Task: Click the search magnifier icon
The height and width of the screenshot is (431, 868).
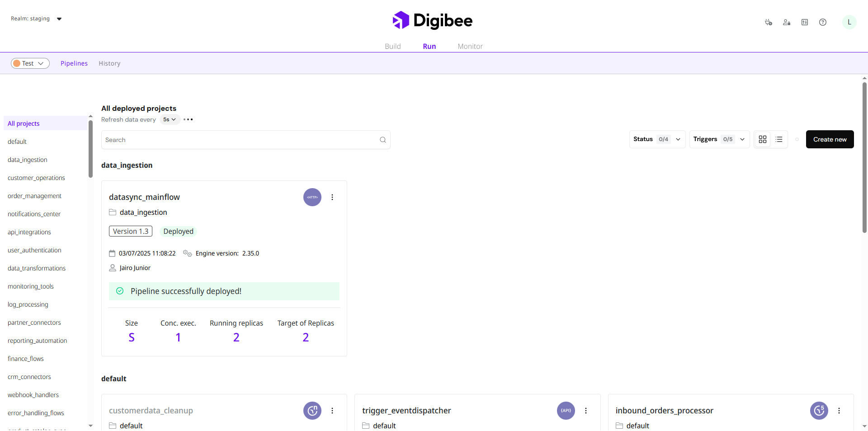Action: tap(383, 140)
